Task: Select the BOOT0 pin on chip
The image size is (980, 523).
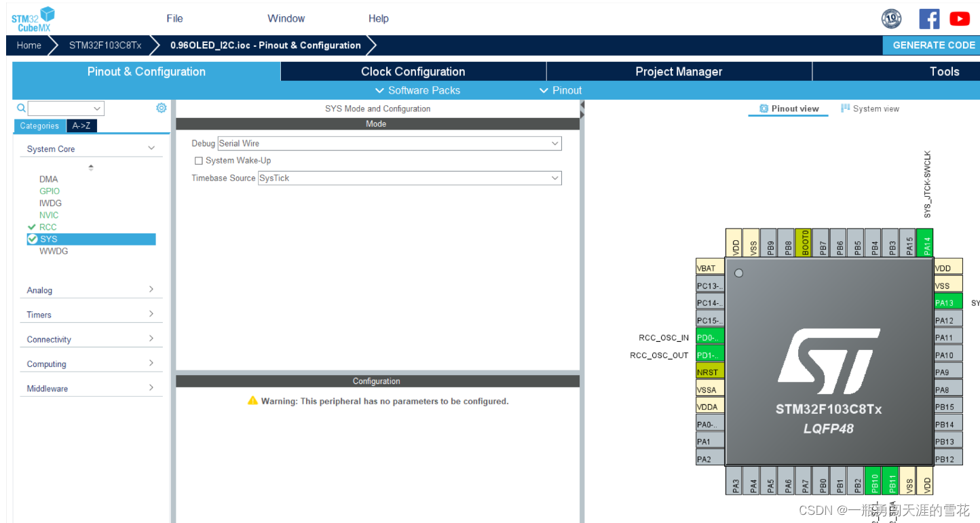Action: click(x=804, y=241)
